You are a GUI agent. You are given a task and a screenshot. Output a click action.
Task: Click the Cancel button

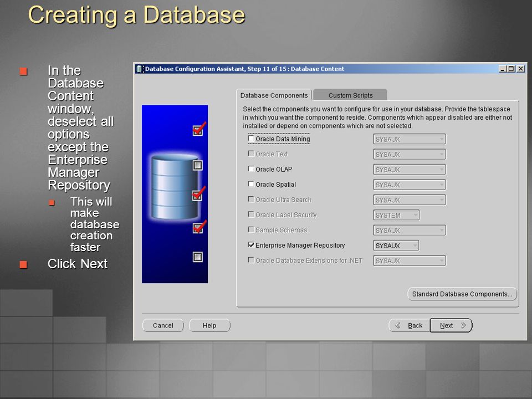point(163,325)
